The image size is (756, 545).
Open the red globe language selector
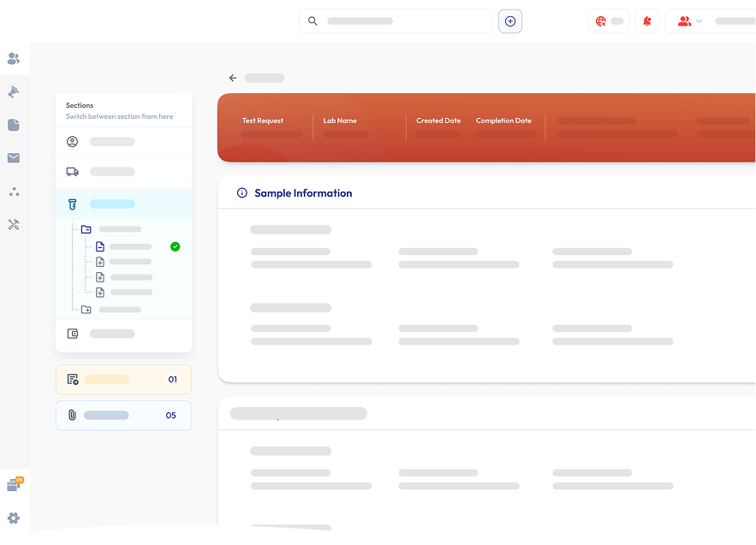pyautogui.click(x=609, y=21)
